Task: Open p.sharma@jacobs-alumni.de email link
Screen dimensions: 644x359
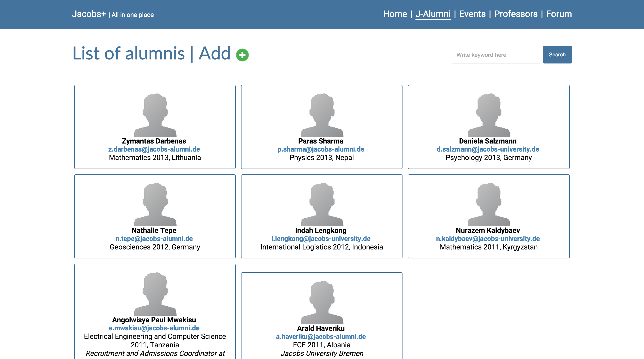Action: (x=321, y=149)
